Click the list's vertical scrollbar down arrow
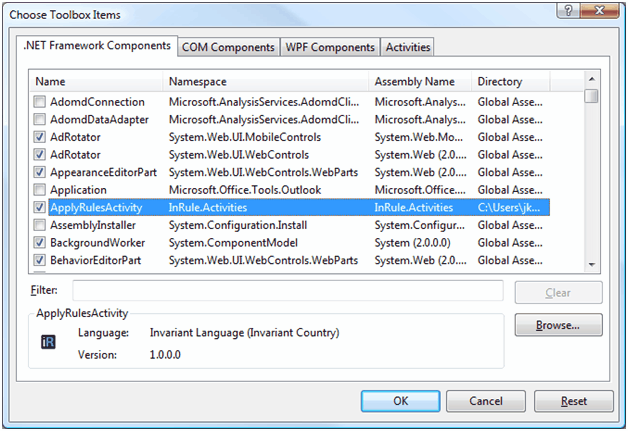 (592, 264)
